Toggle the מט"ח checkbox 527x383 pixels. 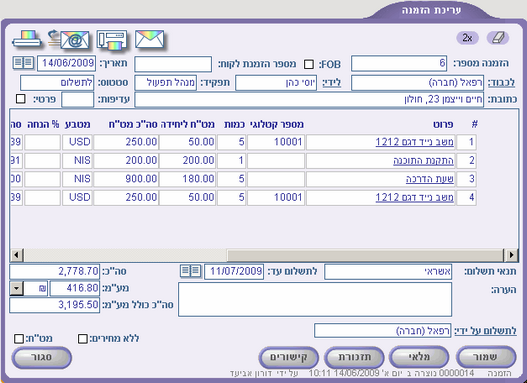[x=19, y=338]
